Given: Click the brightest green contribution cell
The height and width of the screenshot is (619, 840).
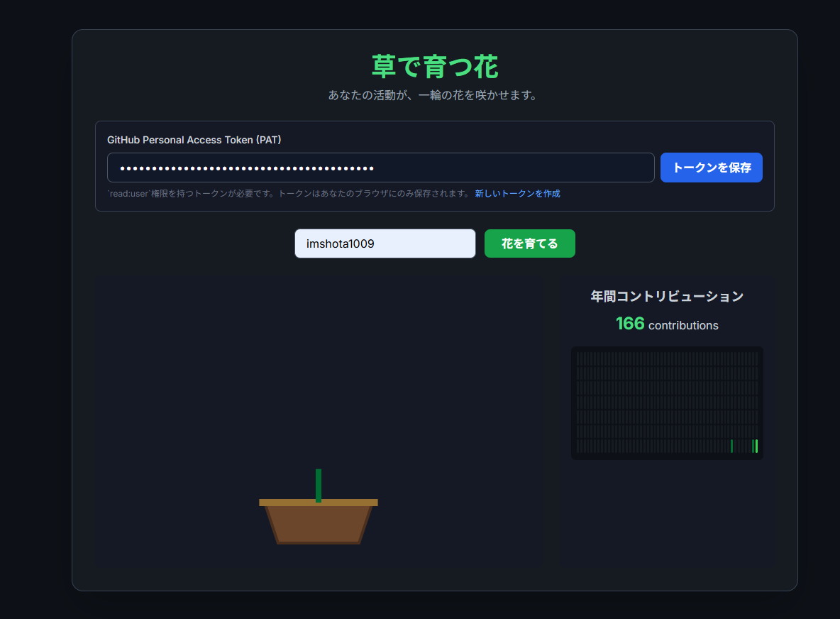Looking at the screenshot, I should (756, 446).
